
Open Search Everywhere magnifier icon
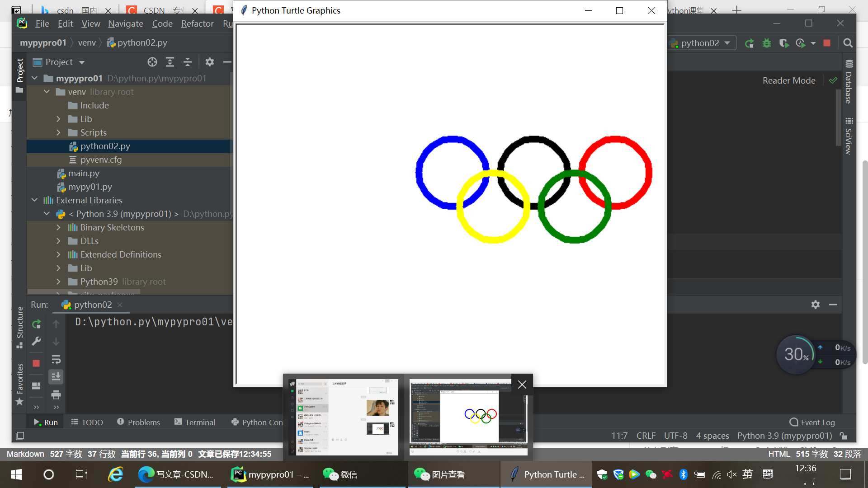pos(848,43)
